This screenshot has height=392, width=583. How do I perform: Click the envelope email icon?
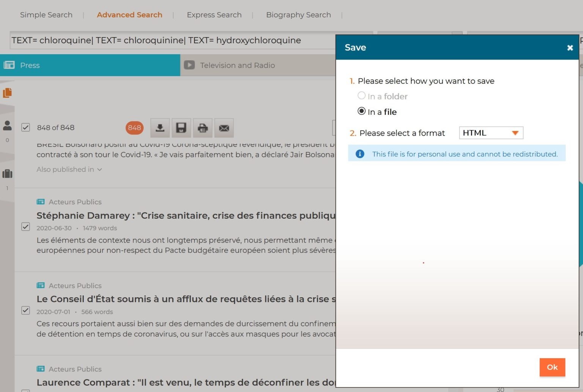[224, 128]
